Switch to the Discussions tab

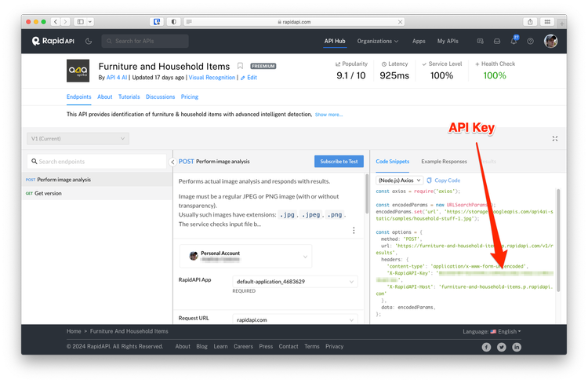[160, 97]
